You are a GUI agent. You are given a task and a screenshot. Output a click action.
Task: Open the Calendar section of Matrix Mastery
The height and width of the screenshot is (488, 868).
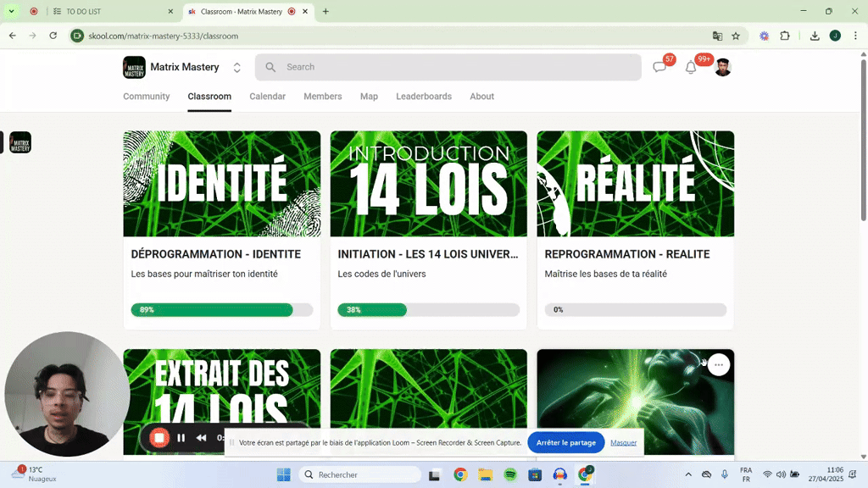[267, 97]
